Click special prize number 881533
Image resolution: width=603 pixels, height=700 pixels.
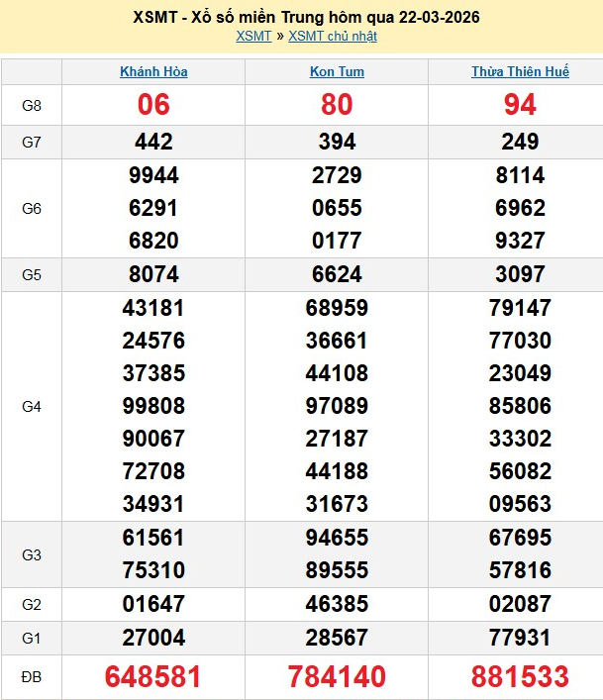pyautogui.click(x=520, y=676)
